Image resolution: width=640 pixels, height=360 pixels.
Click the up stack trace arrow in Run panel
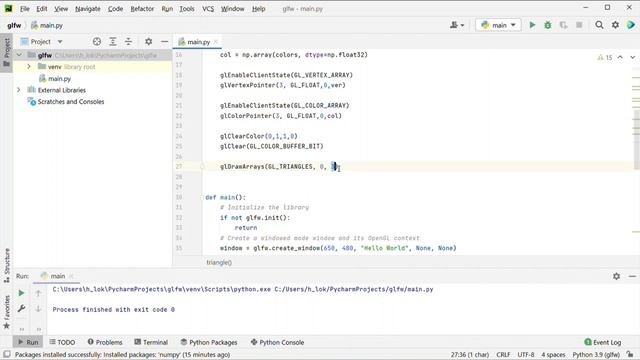[38, 293]
